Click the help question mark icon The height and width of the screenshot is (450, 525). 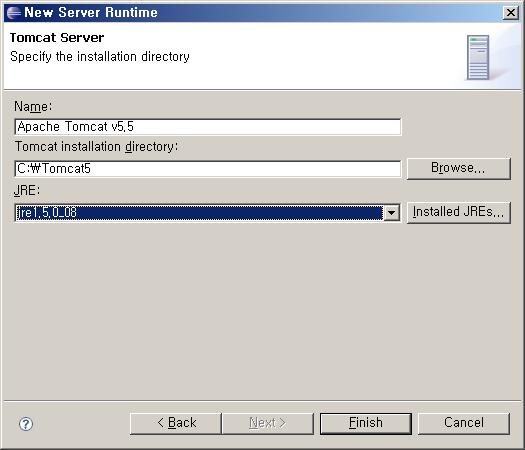pyautogui.click(x=26, y=424)
